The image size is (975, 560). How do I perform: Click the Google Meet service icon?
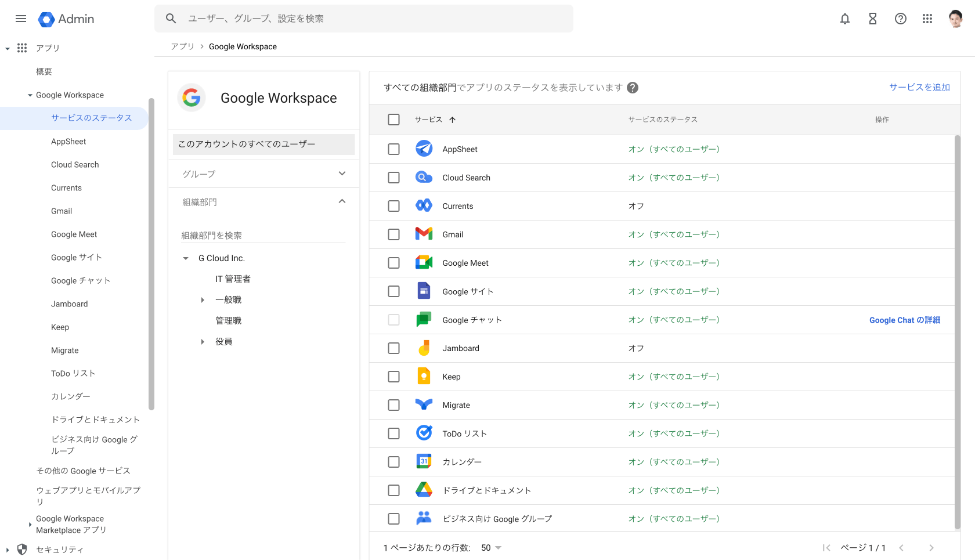(x=424, y=263)
